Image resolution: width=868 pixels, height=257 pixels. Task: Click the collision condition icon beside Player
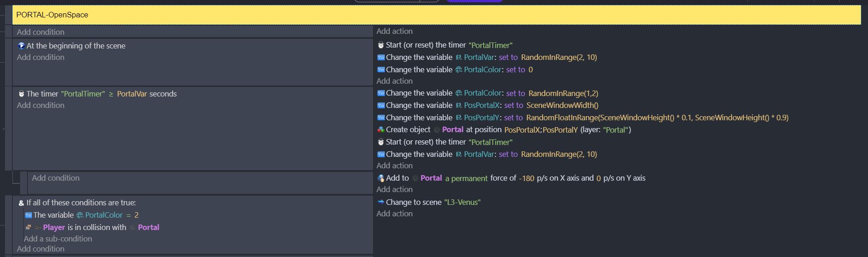click(x=28, y=227)
